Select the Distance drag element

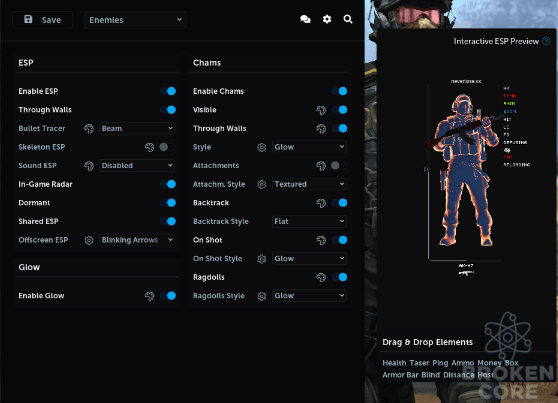[x=459, y=375]
